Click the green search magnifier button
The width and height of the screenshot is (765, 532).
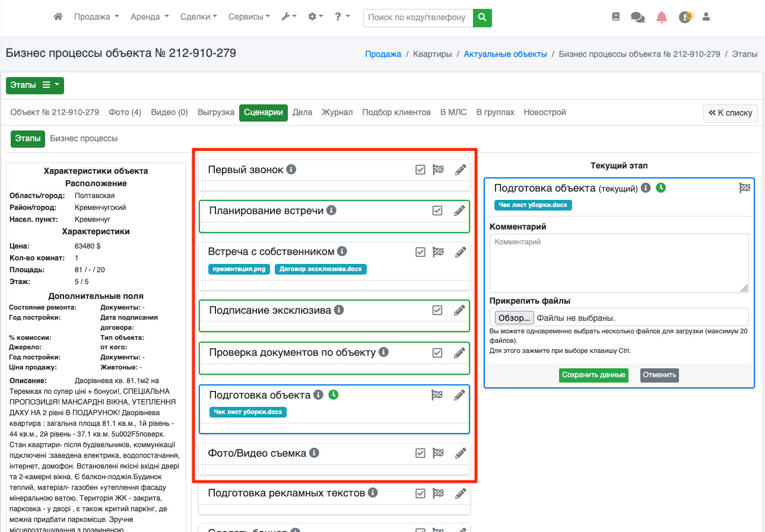tap(482, 17)
